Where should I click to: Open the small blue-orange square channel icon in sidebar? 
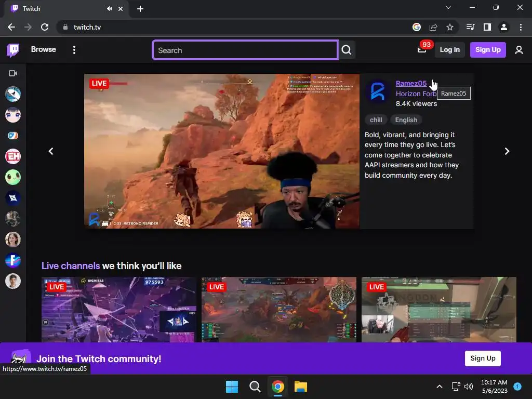[13, 136]
